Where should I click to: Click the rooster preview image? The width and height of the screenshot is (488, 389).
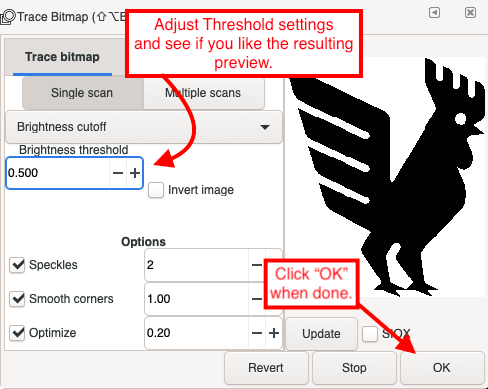[387, 177]
